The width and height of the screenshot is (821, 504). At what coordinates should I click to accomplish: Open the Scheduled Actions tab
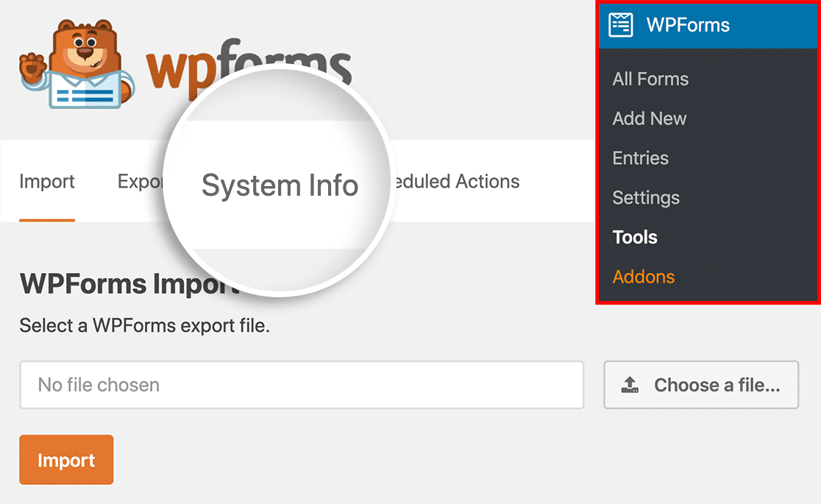[456, 182]
